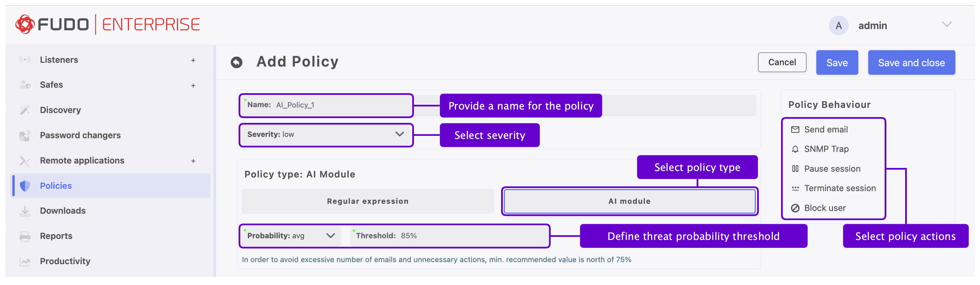This screenshot has height=285, width=980.
Task: Expand the admin user menu chevron
Action: pos(947,25)
